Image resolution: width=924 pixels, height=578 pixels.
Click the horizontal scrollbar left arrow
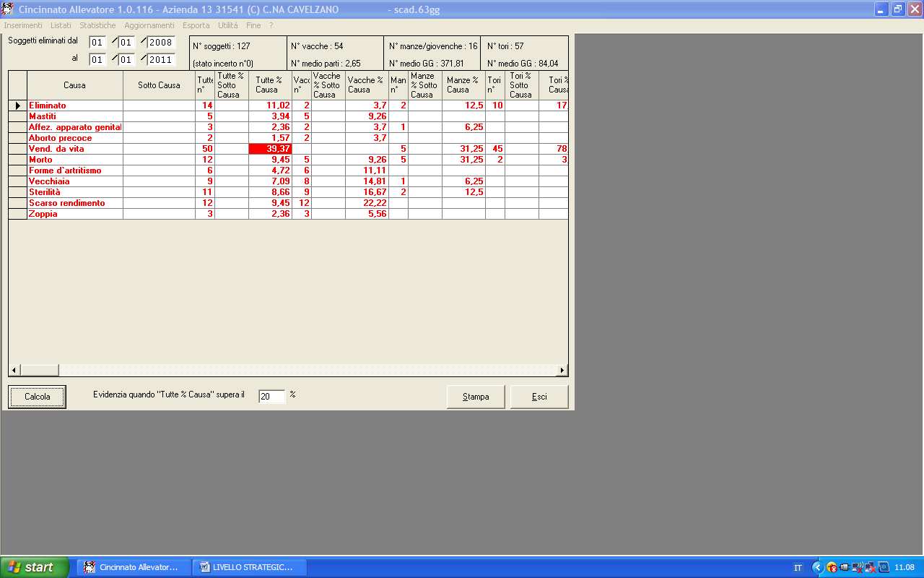point(14,370)
